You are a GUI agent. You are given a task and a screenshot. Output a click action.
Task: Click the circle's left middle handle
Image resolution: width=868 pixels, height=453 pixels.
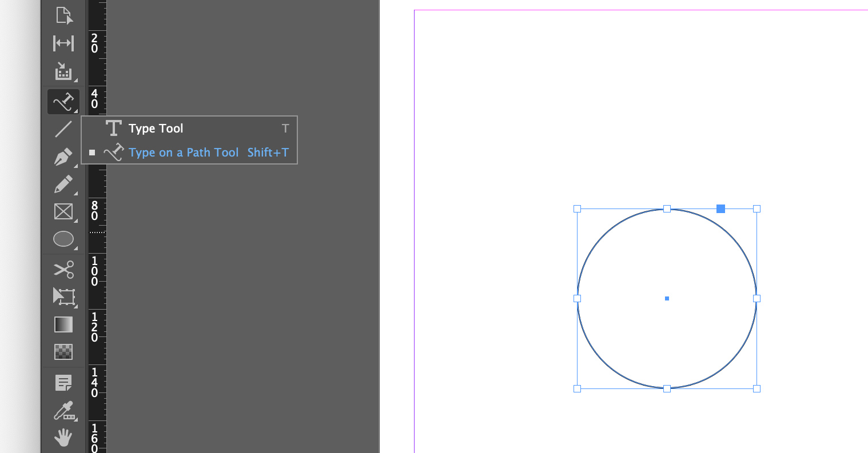(x=577, y=298)
